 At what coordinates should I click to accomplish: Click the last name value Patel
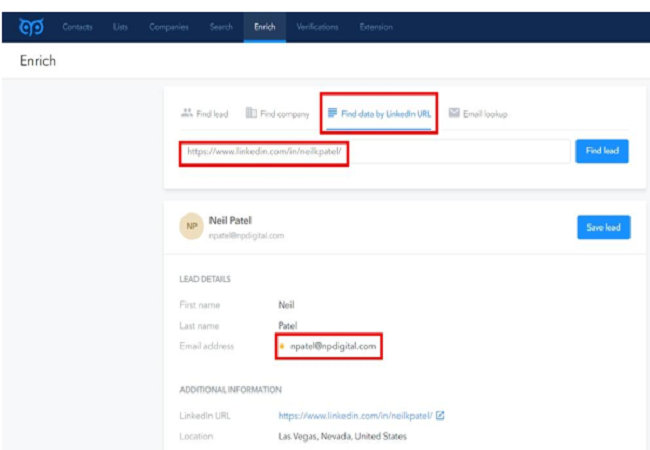288,326
